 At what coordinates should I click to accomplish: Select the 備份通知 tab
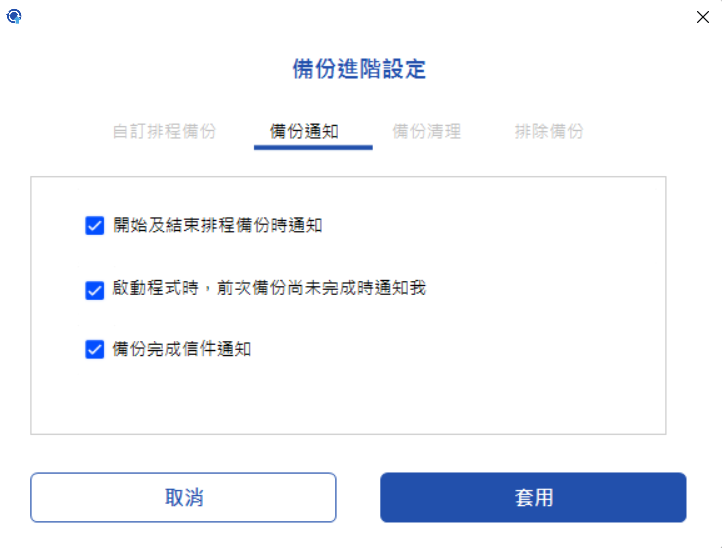coord(304,131)
